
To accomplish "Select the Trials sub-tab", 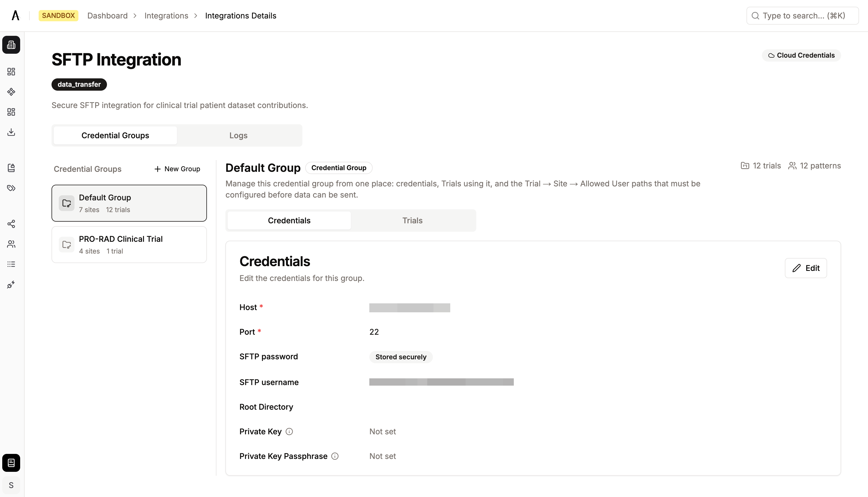I will coord(412,221).
